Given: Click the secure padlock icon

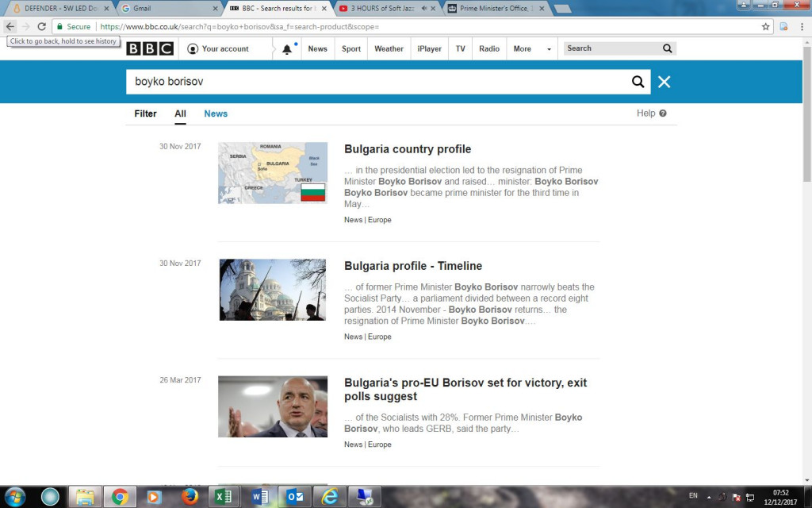Looking at the screenshot, I should 59,26.
